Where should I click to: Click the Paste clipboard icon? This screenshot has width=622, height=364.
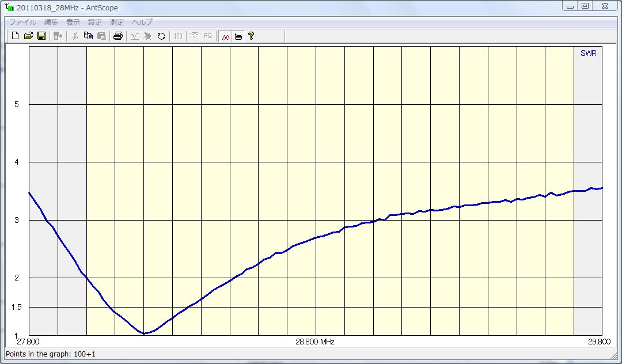point(101,36)
